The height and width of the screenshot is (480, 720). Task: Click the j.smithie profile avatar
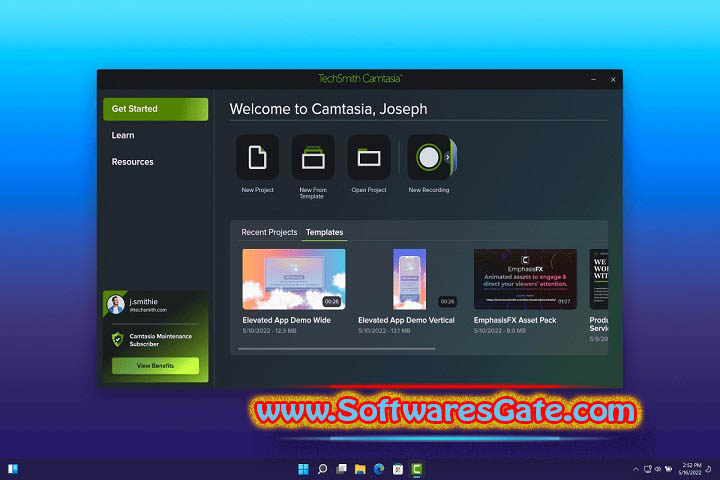[x=116, y=304]
